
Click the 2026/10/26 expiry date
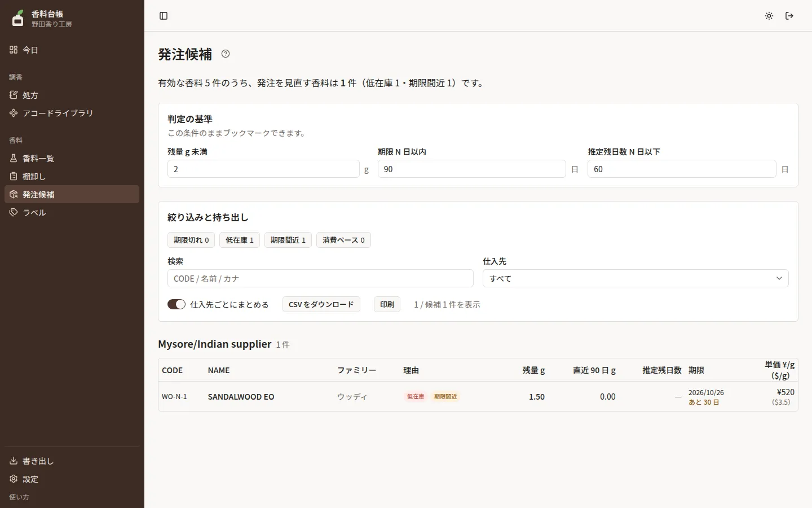click(706, 392)
